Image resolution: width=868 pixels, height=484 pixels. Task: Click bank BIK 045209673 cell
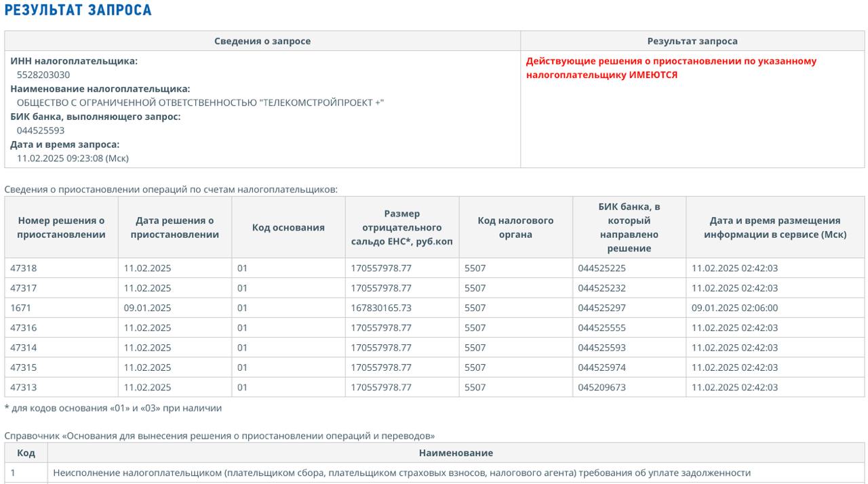point(601,388)
